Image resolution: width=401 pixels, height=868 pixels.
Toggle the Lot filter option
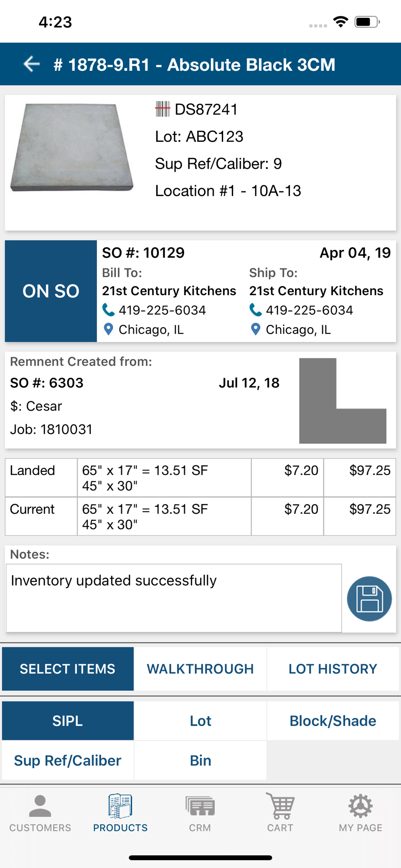pyautogui.click(x=200, y=721)
